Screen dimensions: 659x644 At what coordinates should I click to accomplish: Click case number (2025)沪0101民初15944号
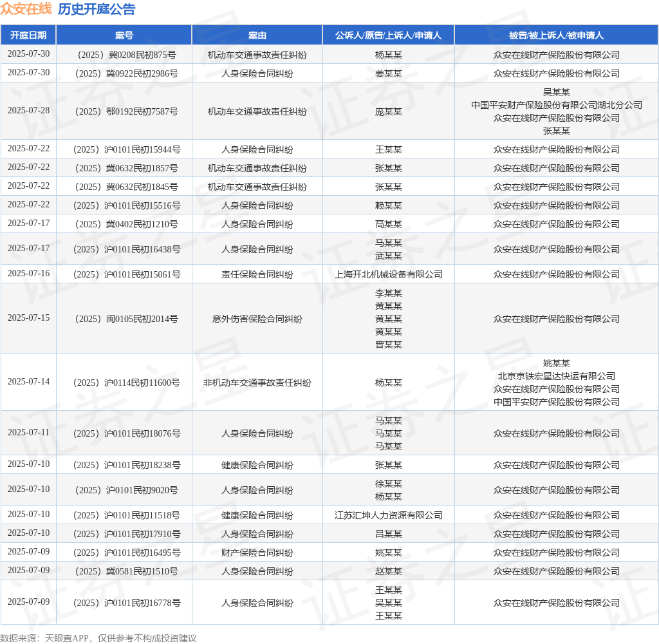[127, 149]
